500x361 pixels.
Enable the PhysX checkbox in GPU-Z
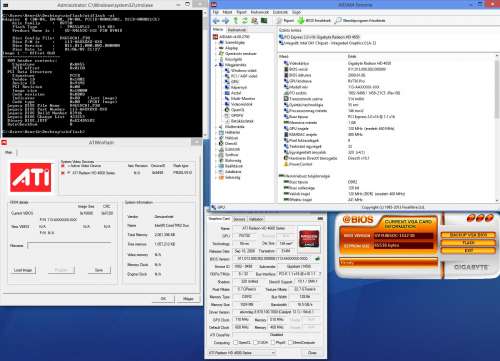pyautogui.click(x=273, y=343)
